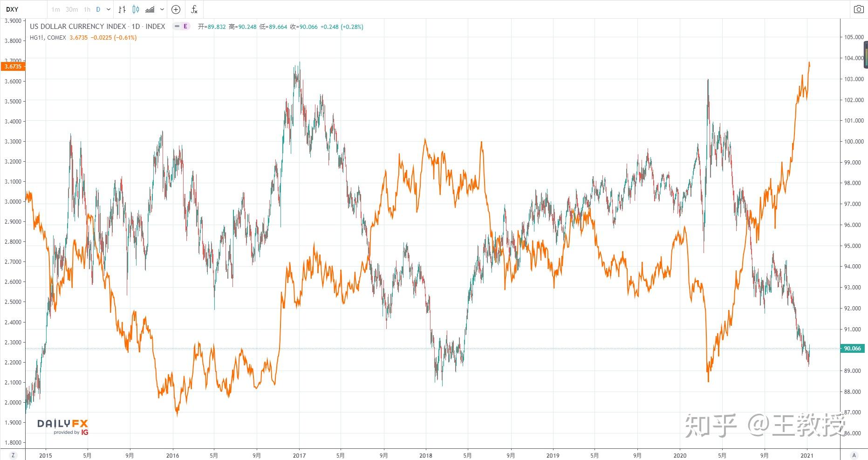Click the DailyFX logo link
Screen dimensions: 868x460
[x=63, y=426]
